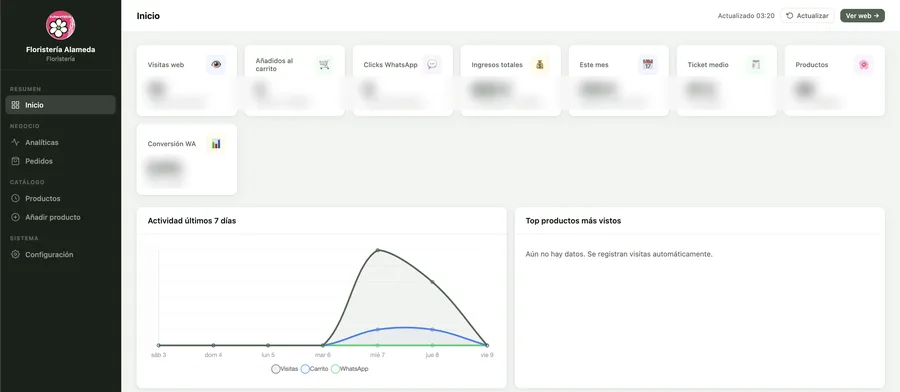Toggle Visitas series in chart legend
900x392 pixels.
[285, 369]
